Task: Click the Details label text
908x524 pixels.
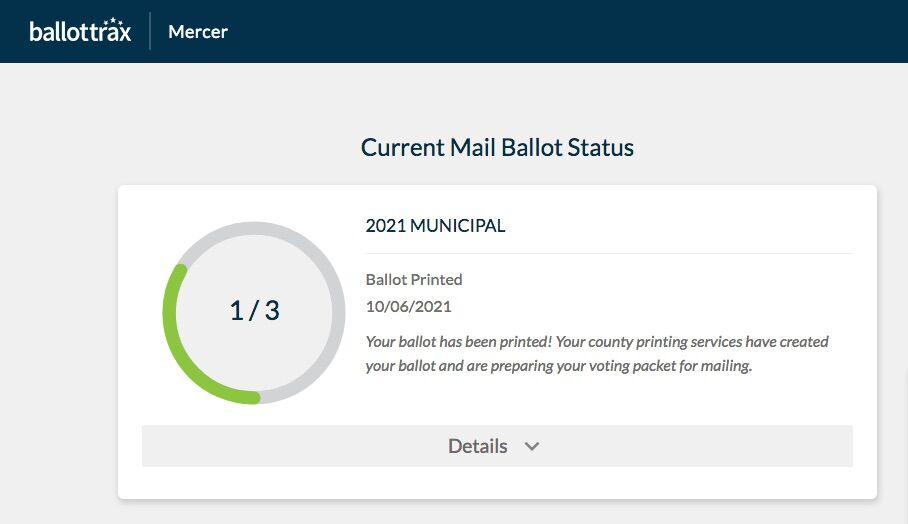Action: click(x=477, y=446)
